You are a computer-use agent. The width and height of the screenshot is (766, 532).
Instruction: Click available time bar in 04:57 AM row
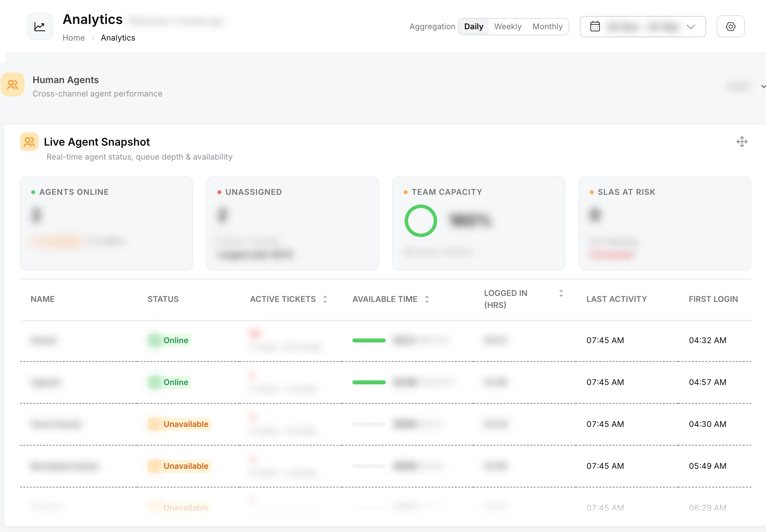tap(369, 382)
